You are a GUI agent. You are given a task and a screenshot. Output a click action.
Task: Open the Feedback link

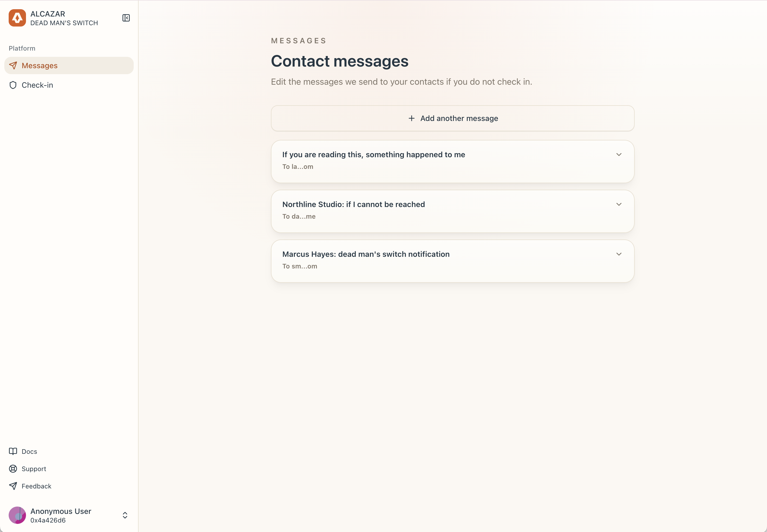(36, 486)
